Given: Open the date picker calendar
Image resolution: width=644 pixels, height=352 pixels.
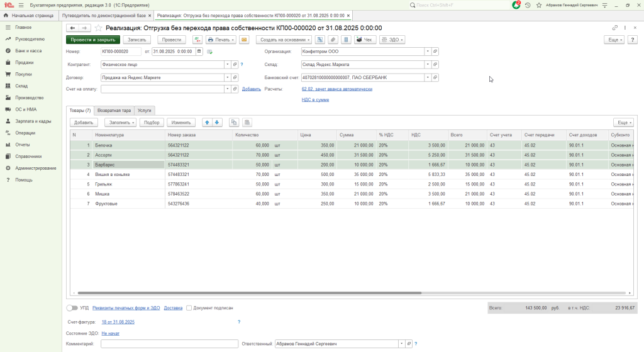Looking at the screenshot, I should [199, 52].
